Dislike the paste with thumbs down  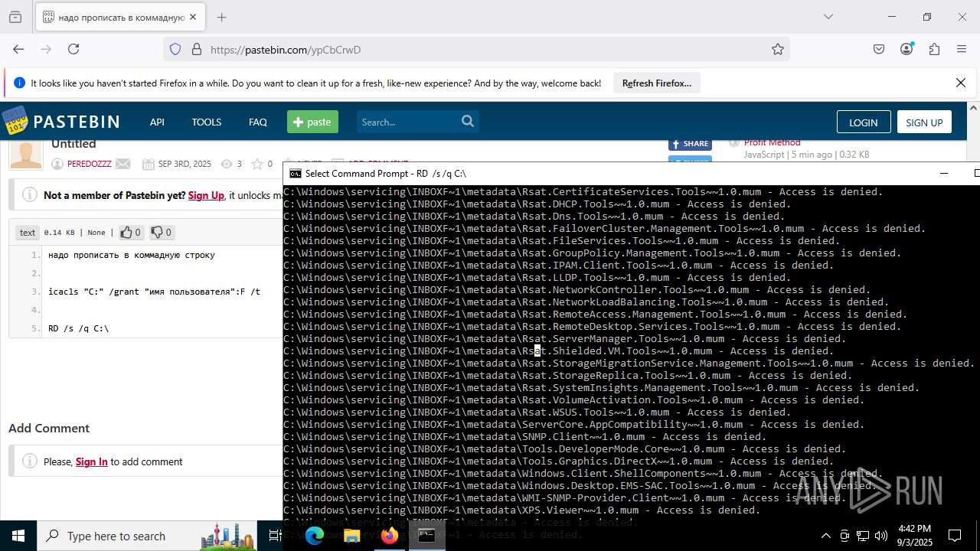click(161, 232)
